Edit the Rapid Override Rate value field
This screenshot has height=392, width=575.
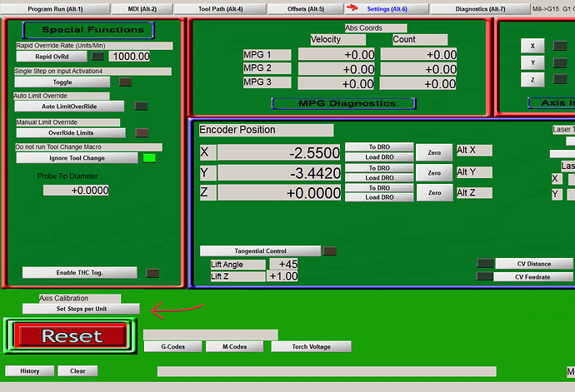coord(131,57)
